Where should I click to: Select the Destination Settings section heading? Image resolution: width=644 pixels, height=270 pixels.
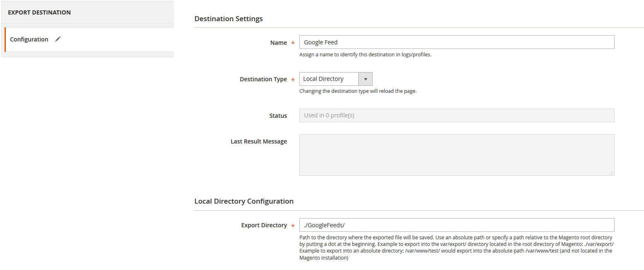(x=229, y=19)
